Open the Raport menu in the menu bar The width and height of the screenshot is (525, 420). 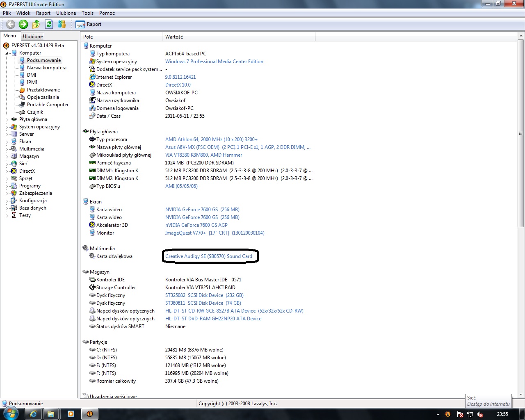(x=43, y=13)
